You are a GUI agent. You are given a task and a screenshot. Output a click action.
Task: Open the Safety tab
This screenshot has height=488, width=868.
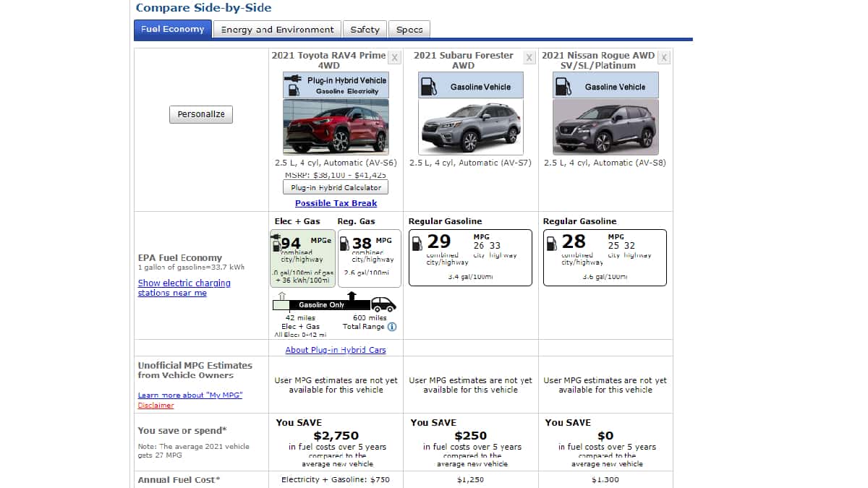pos(365,30)
